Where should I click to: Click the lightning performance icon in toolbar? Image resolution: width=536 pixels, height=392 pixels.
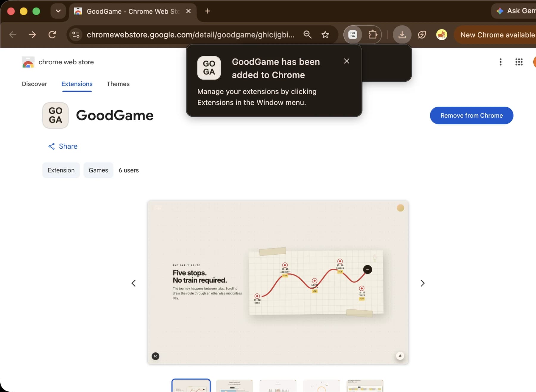[422, 35]
